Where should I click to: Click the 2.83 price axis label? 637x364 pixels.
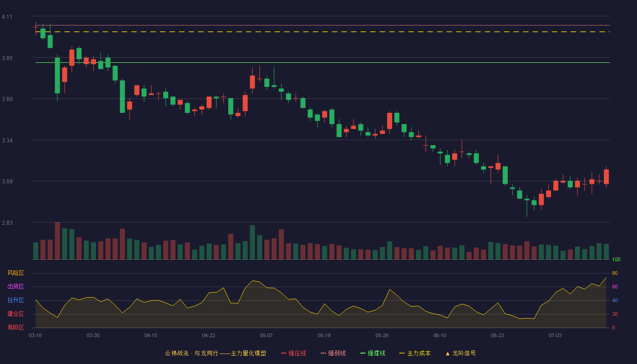point(7,223)
